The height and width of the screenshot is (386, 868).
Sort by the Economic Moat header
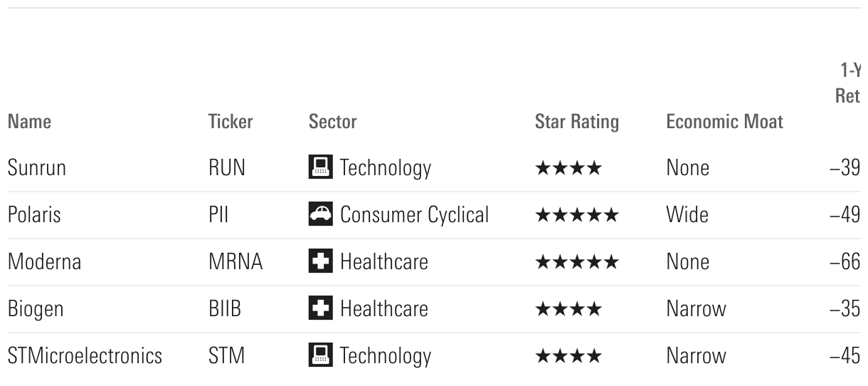pyautogui.click(x=724, y=122)
